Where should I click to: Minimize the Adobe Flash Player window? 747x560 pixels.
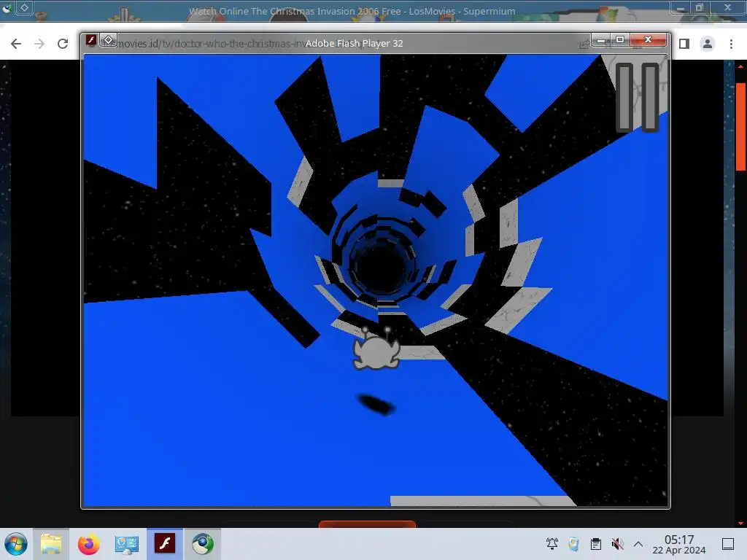point(601,40)
